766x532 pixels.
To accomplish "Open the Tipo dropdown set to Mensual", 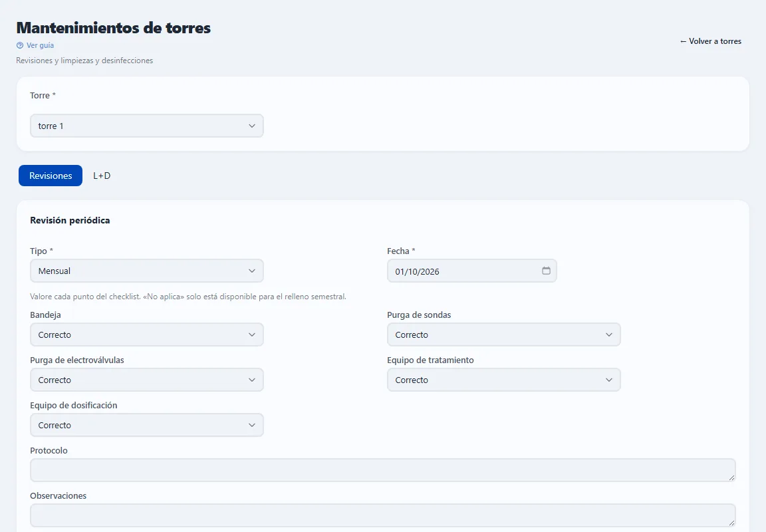I will coord(147,271).
